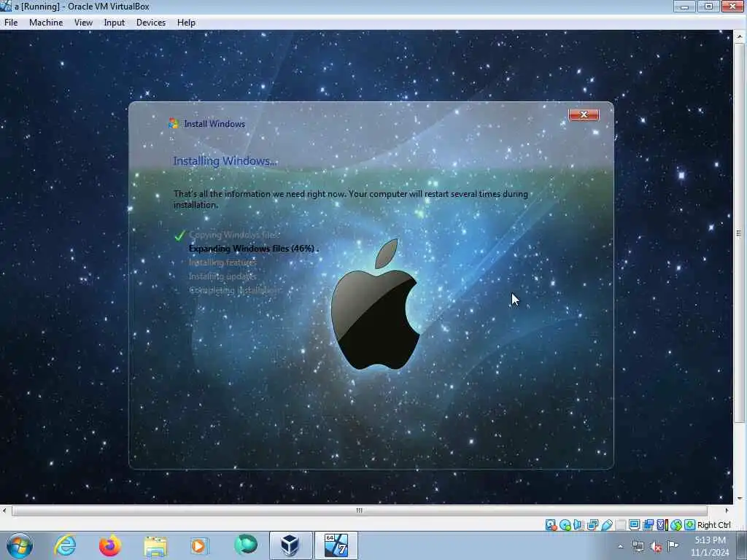Click the recording status icon
The image size is (747, 560).
click(648, 525)
